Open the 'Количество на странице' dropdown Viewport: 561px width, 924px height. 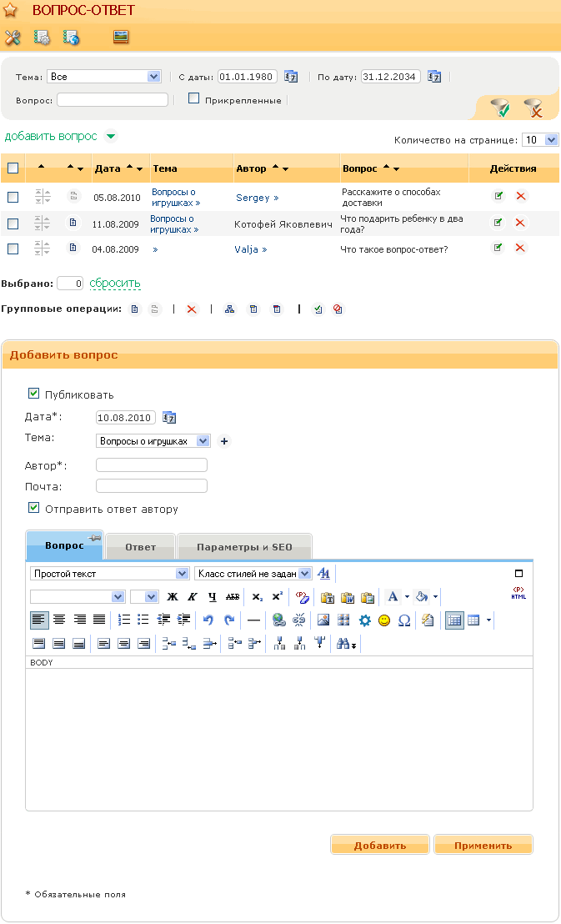(x=539, y=140)
